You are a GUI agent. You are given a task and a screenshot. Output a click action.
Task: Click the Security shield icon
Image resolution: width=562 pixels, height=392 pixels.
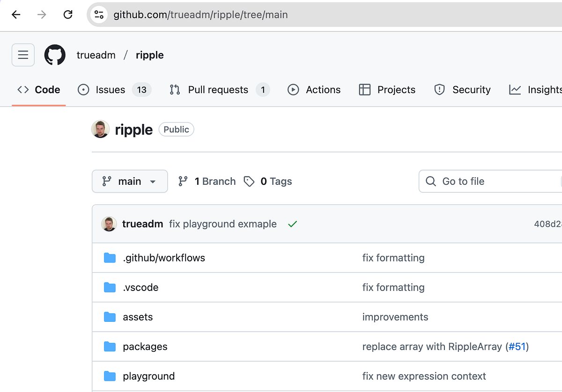[x=439, y=89]
